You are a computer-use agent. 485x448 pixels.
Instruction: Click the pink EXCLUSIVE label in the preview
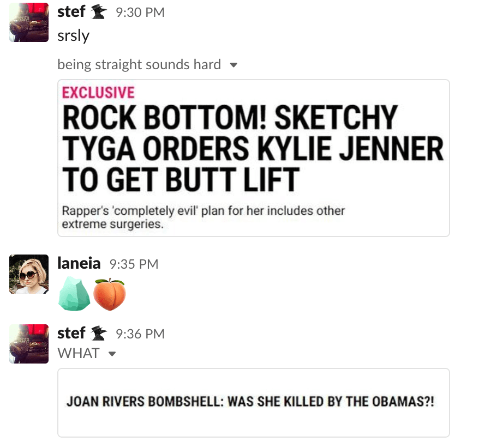pos(98,93)
